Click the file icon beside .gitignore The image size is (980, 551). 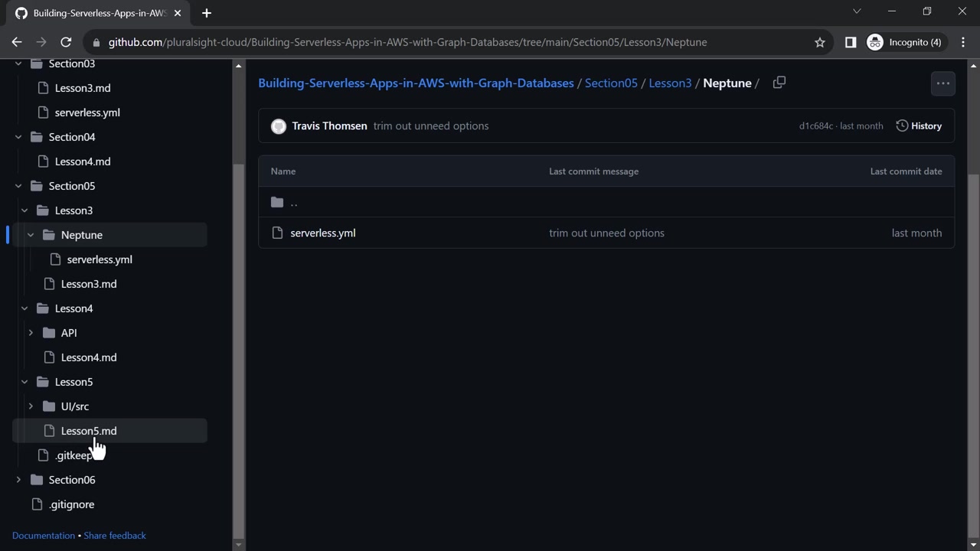click(x=36, y=504)
